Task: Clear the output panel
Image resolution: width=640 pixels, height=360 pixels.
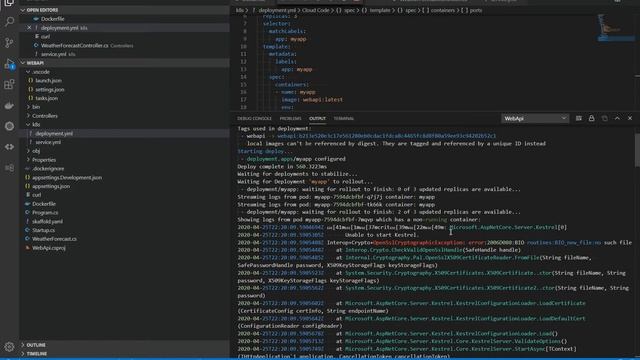Action: (x=579, y=118)
